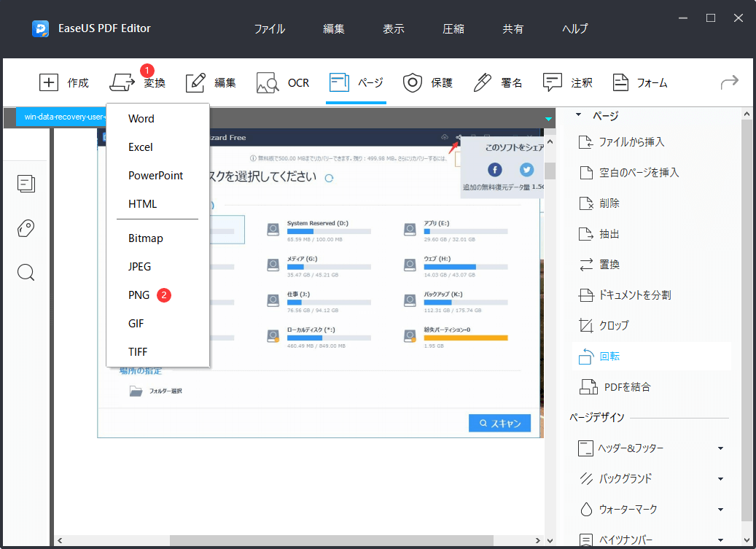Open the search panel via magnifier icon

[26, 272]
